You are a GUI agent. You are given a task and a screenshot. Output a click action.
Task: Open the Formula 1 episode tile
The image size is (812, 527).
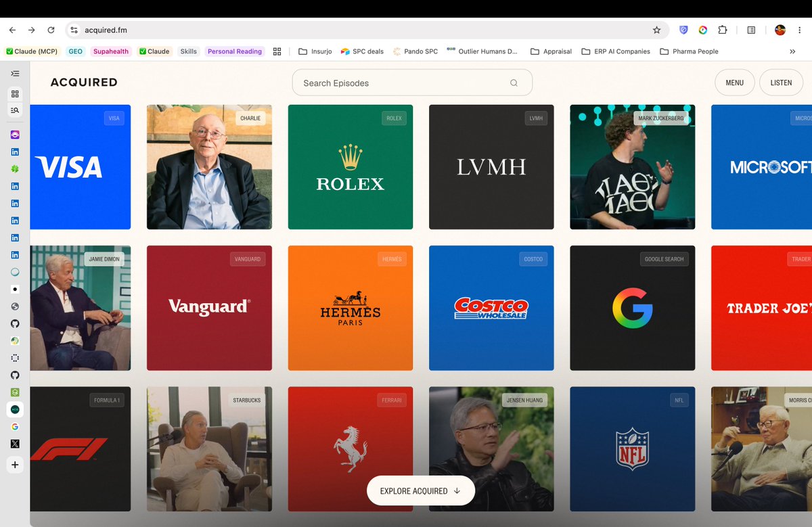(81, 449)
